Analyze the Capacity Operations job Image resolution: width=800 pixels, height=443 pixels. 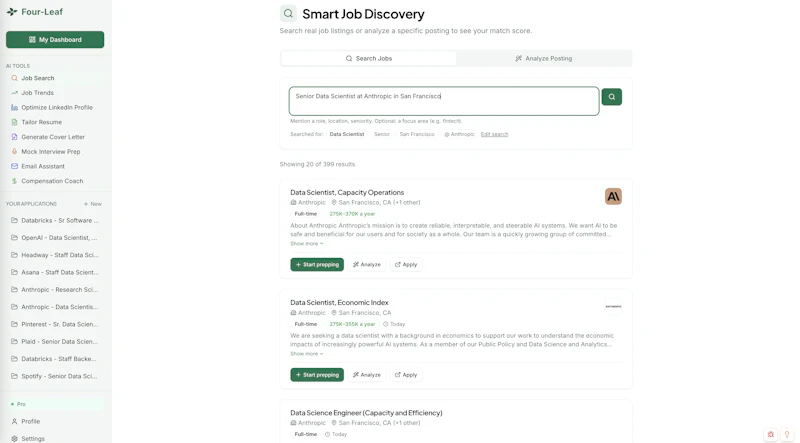pos(366,264)
